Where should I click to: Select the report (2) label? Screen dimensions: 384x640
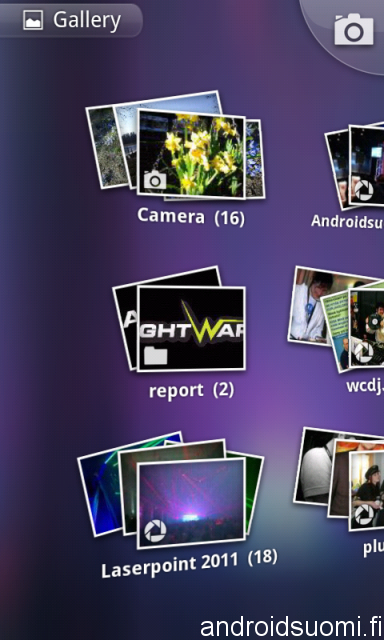pos(191,391)
